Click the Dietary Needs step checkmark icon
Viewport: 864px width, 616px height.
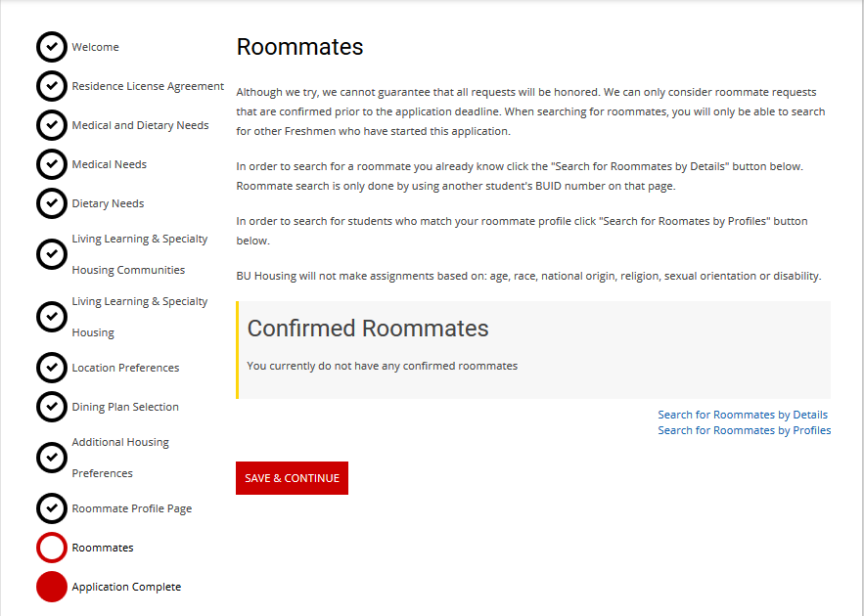(x=52, y=203)
